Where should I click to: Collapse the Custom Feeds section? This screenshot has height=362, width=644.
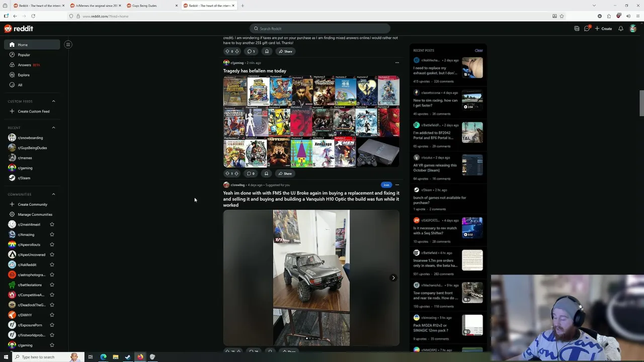(53, 101)
